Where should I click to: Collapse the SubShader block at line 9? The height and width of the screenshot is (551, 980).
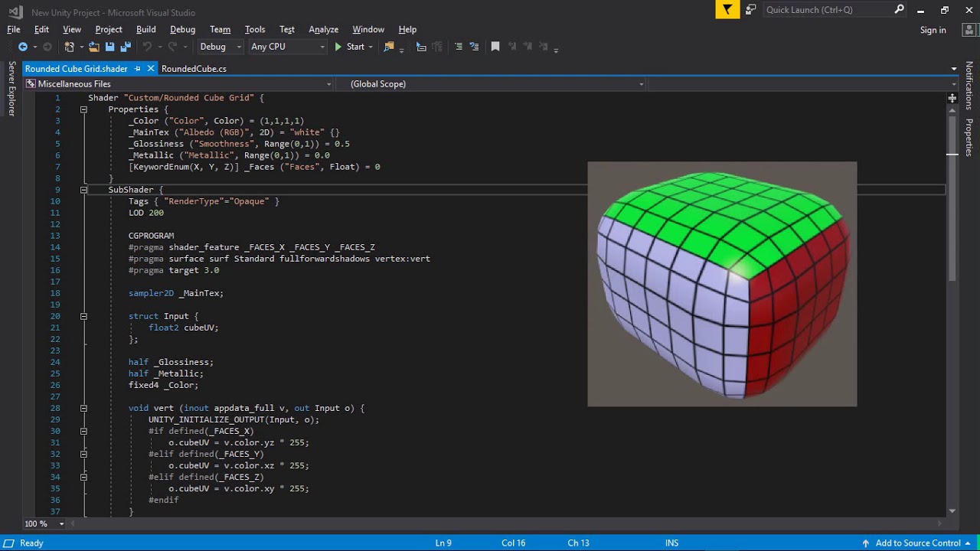83,190
